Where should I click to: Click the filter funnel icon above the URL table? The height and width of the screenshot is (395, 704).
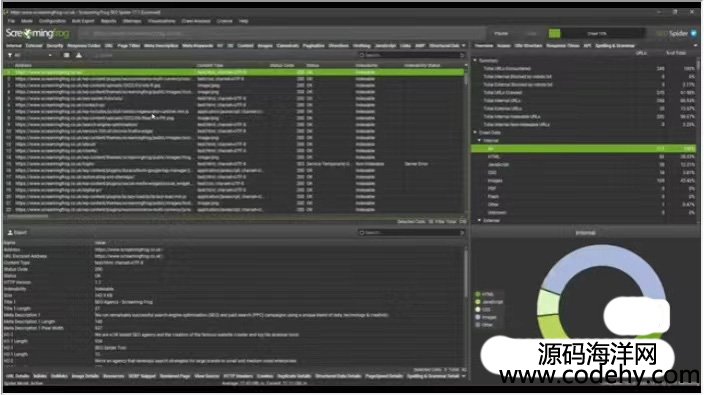pos(10,55)
